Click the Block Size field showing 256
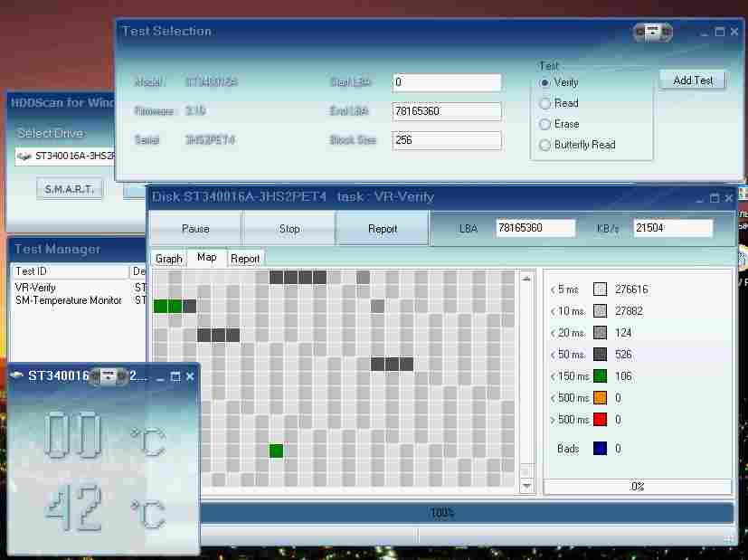The width and height of the screenshot is (748, 560). tap(447, 140)
